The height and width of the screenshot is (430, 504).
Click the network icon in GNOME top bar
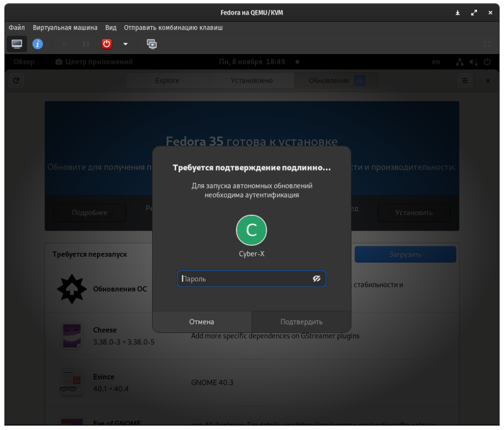[x=460, y=62]
